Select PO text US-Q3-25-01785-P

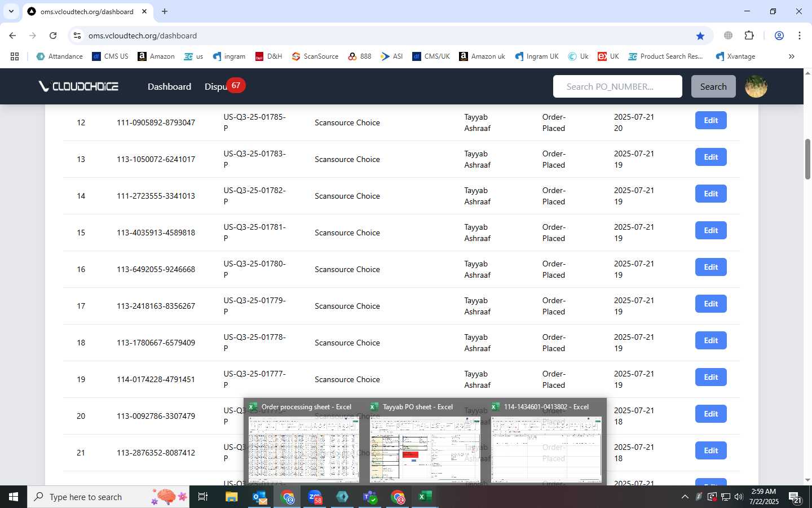255,122
